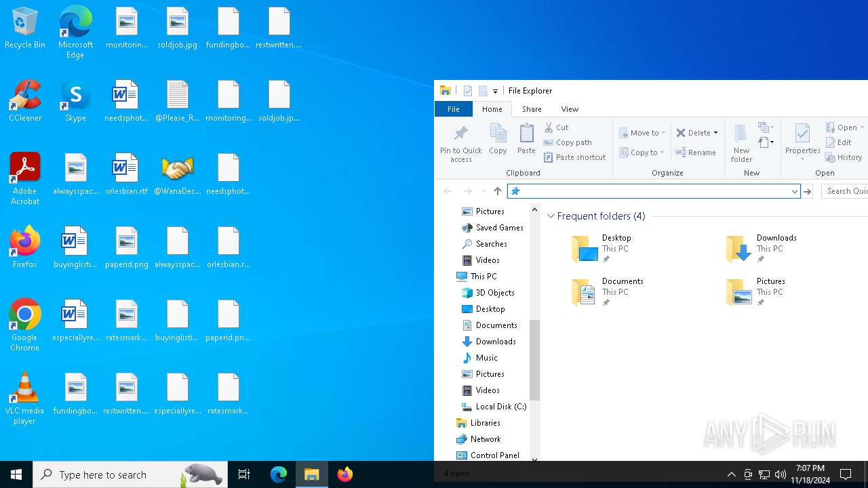Expand address bar history dropdown

point(794,192)
